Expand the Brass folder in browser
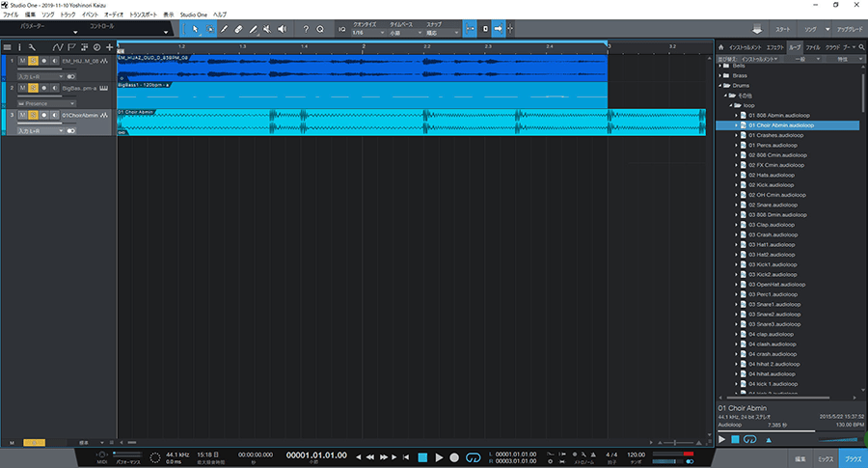868x468 pixels. (721, 75)
